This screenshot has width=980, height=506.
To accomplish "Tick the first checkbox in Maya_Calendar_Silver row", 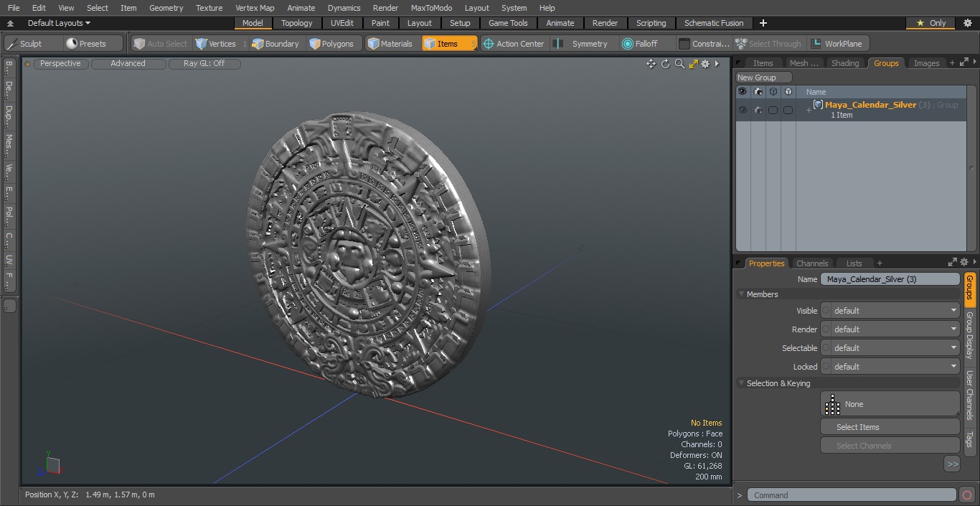I will click(773, 110).
